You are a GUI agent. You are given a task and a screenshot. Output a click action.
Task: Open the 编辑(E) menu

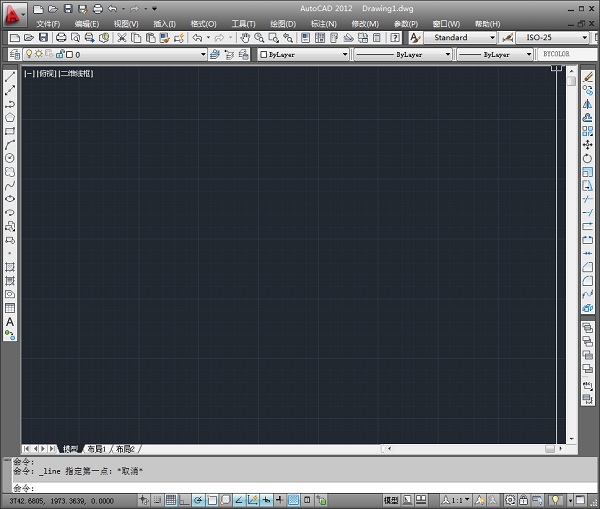click(x=87, y=24)
